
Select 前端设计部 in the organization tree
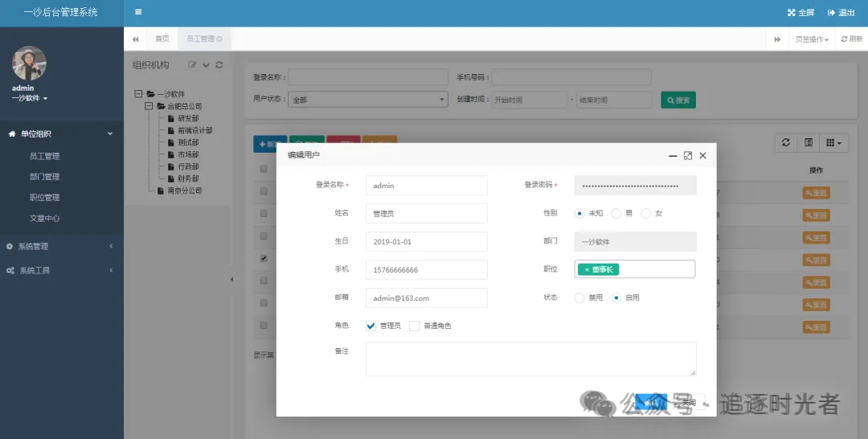pos(194,130)
